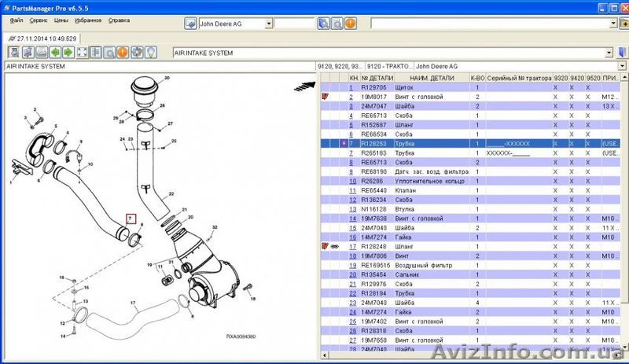Expand the AIR INTAKE SYSTEM section dropdown
The height and width of the screenshot is (364, 629).
pos(610,53)
